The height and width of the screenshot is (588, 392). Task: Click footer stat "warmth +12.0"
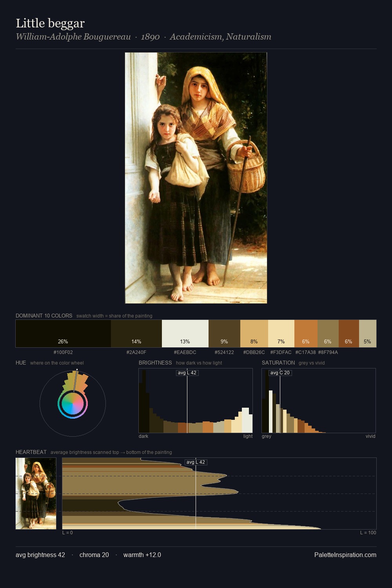tap(142, 555)
